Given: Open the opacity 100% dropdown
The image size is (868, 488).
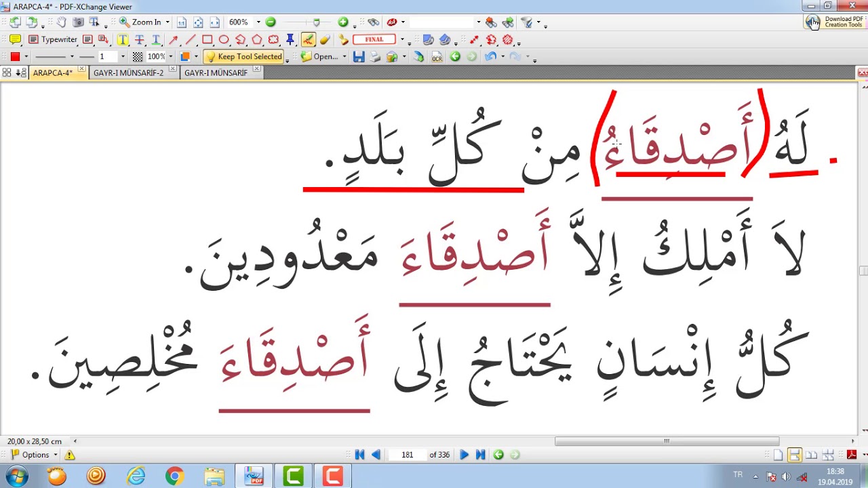Looking at the screenshot, I should pos(170,57).
